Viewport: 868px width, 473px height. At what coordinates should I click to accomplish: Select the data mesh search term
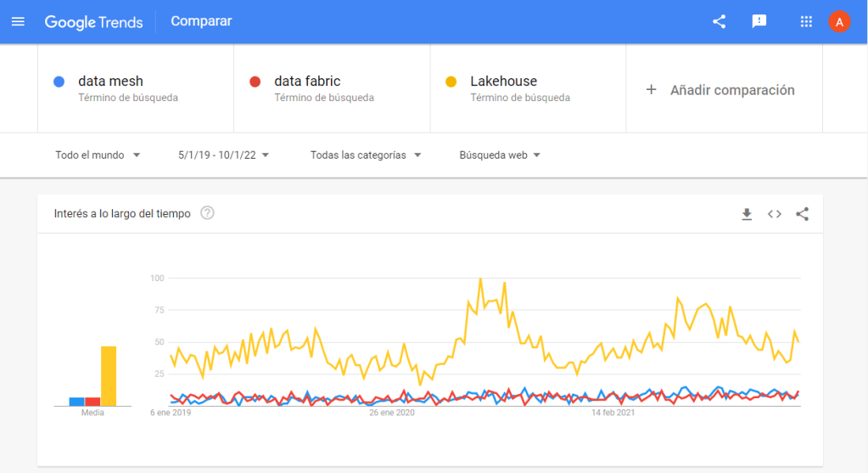[110, 82]
